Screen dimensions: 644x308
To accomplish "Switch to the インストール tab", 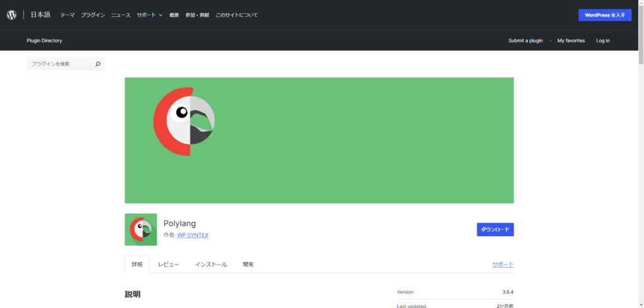I will pyautogui.click(x=211, y=265).
